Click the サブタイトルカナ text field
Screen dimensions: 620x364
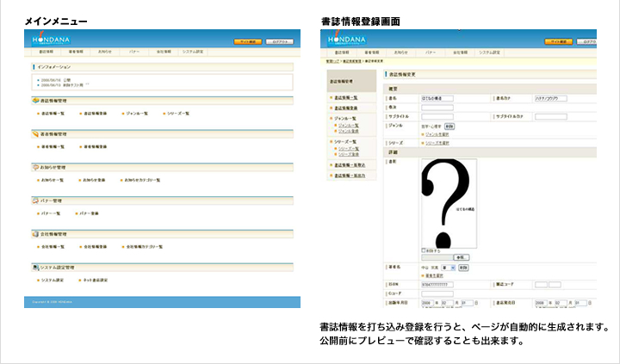coord(551,116)
